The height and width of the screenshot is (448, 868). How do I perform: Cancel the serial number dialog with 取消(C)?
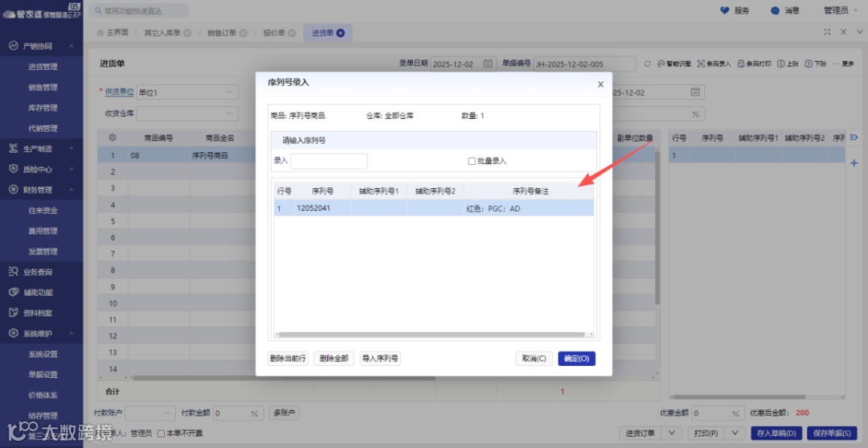coord(534,358)
